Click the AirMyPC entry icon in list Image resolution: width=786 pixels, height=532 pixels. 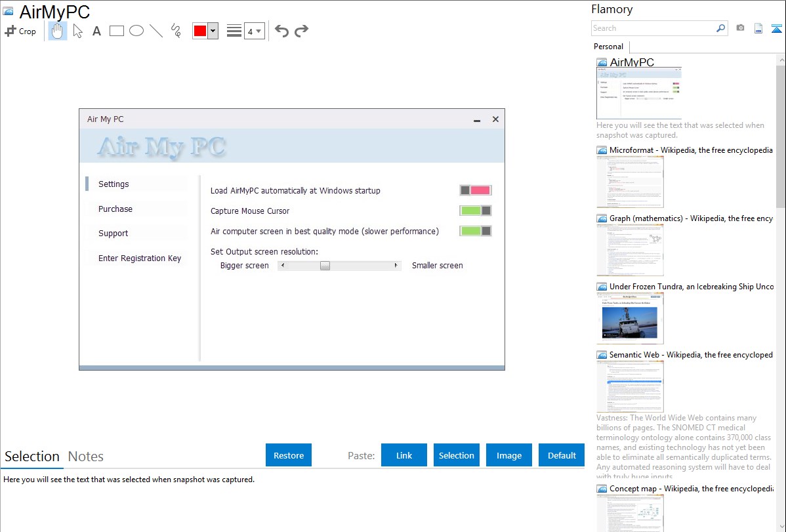point(602,63)
